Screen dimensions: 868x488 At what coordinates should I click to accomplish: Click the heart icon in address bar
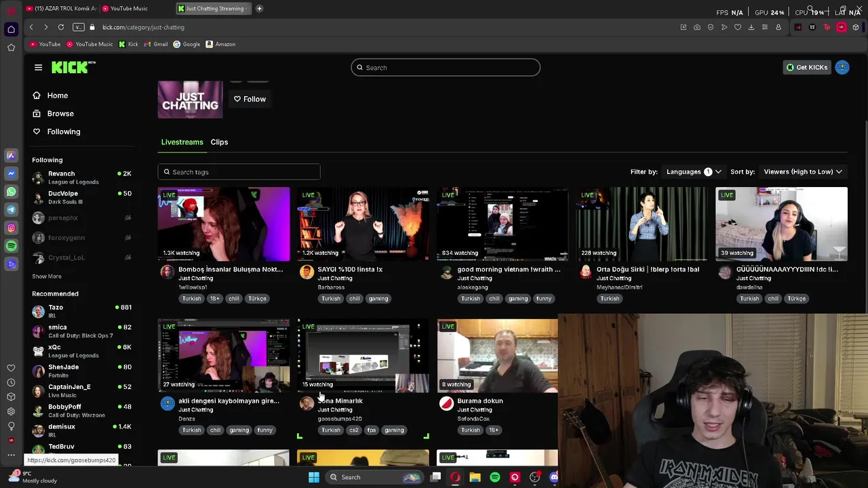[738, 27]
